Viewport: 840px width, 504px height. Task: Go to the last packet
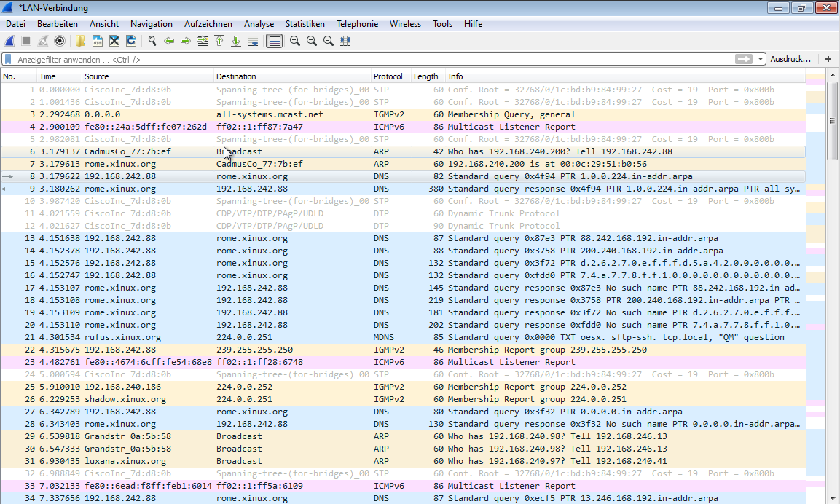(236, 41)
